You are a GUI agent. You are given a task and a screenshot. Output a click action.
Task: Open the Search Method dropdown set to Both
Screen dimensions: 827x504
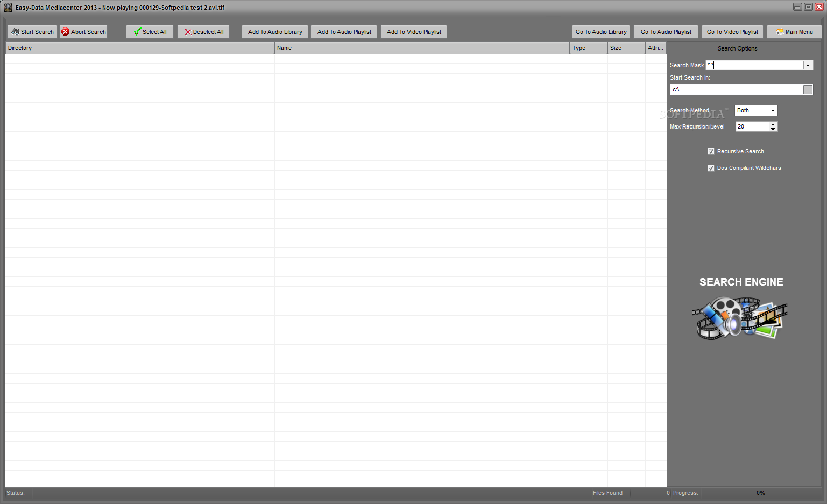756,110
